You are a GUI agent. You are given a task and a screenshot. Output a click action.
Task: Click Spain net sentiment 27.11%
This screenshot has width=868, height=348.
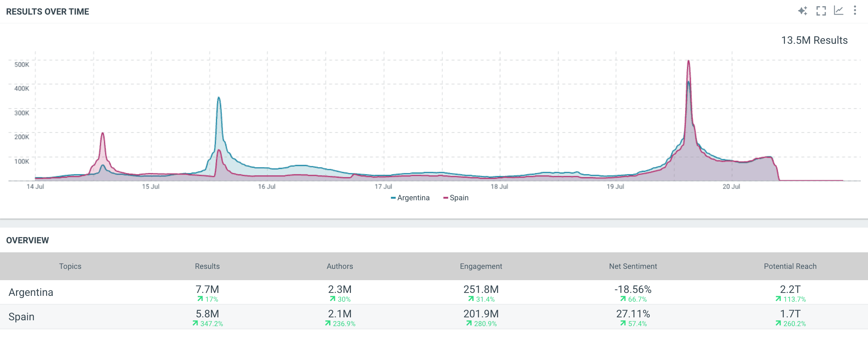(x=633, y=314)
